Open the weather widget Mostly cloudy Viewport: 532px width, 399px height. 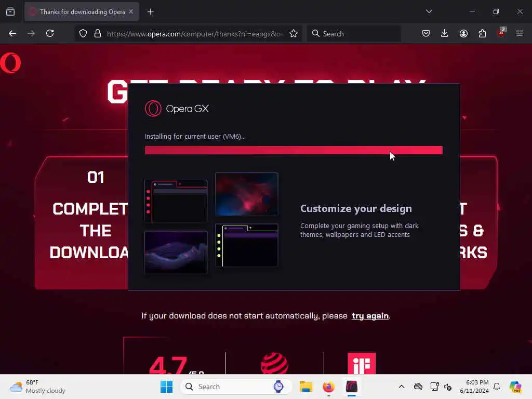coord(37,387)
